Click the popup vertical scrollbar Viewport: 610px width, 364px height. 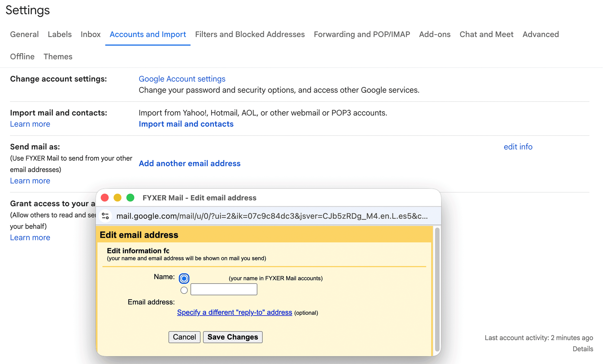[x=437, y=290]
